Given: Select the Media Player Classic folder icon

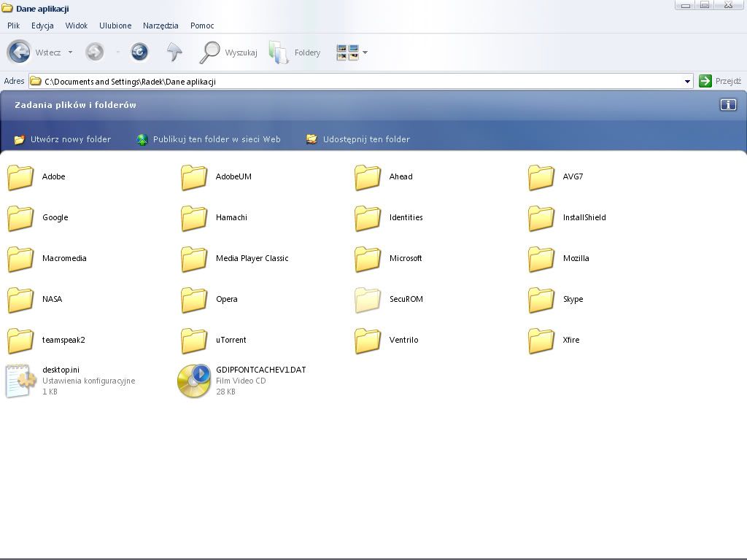Looking at the screenshot, I should 194,259.
